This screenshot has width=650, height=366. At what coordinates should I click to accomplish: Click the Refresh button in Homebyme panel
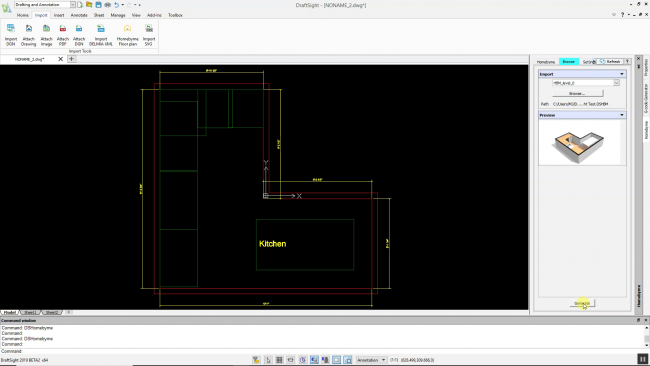click(x=610, y=61)
